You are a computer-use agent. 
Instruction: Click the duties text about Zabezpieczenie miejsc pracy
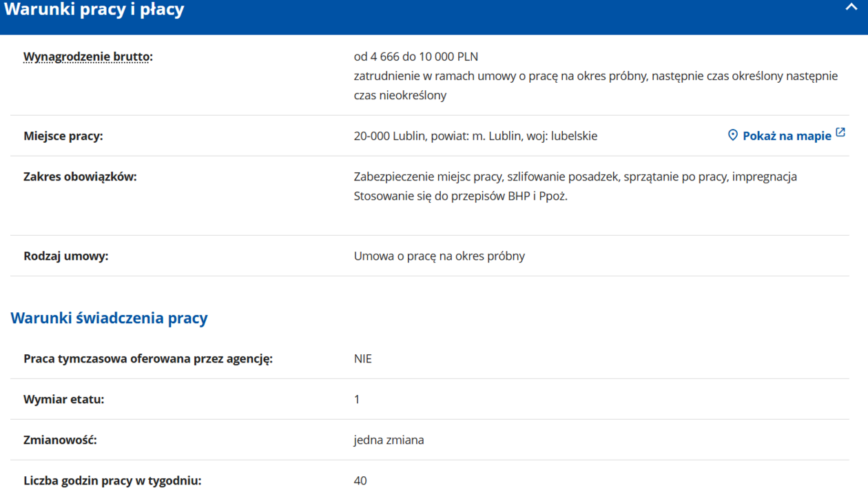click(575, 176)
